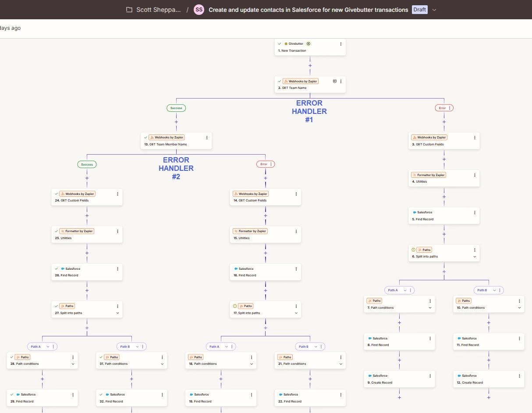The width and height of the screenshot is (532, 413).
Task: Open the three-dot menu on step 3 GET Custom Fields
Action: tap(475, 138)
